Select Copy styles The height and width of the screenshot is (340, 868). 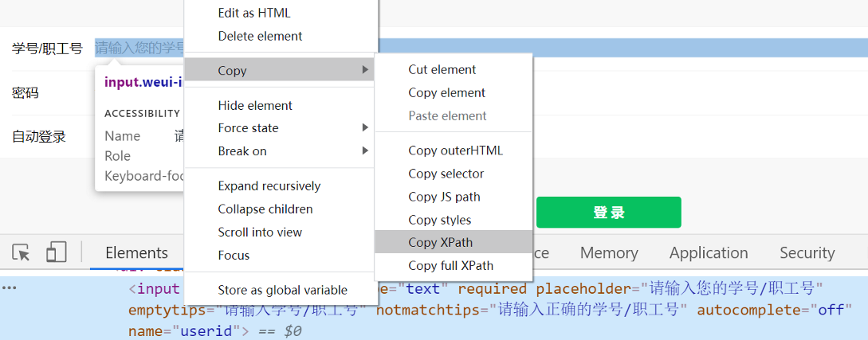(439, 220)
